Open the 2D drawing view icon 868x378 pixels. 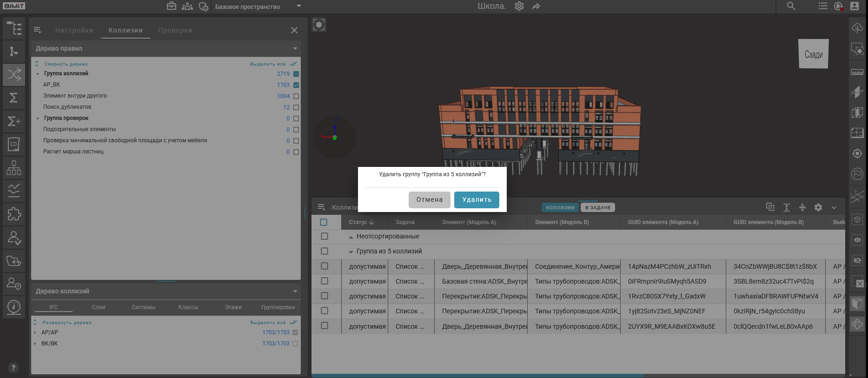[x=14, y=144]
